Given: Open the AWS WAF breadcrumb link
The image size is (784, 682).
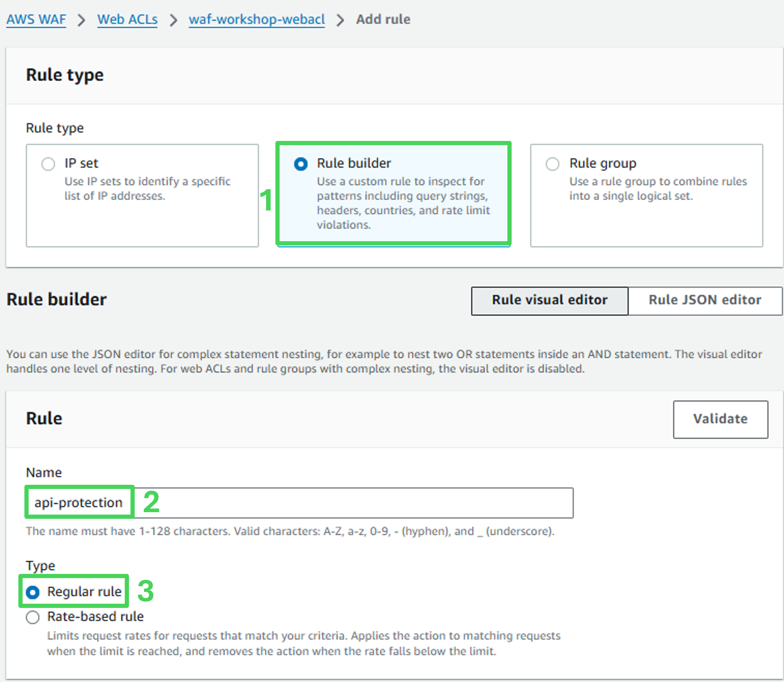Looking at the screenshot, I should [36, 19].
